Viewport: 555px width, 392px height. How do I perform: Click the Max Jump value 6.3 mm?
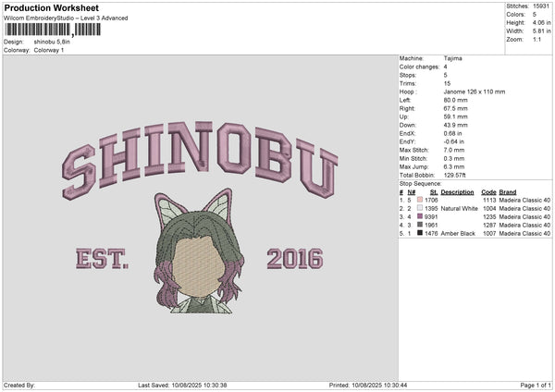click(x=454, y=167)
